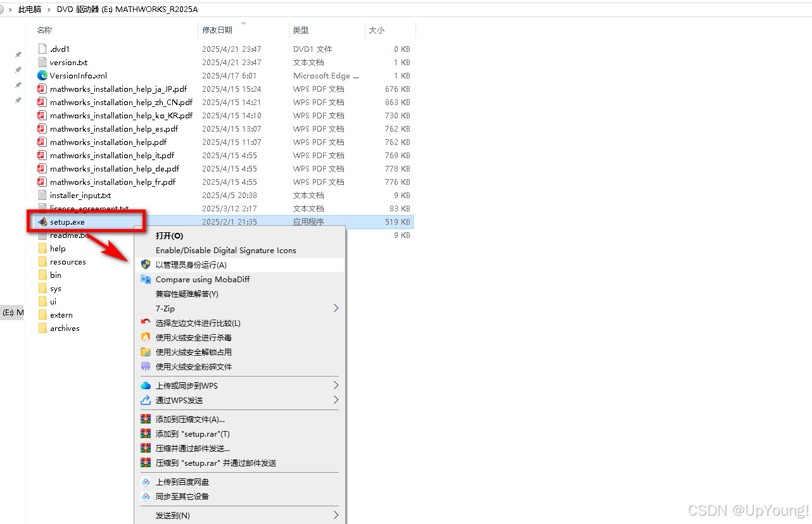Click the chevron before DVD 驱动器 in address bar

pyautogui.click(x=51, y=9)
